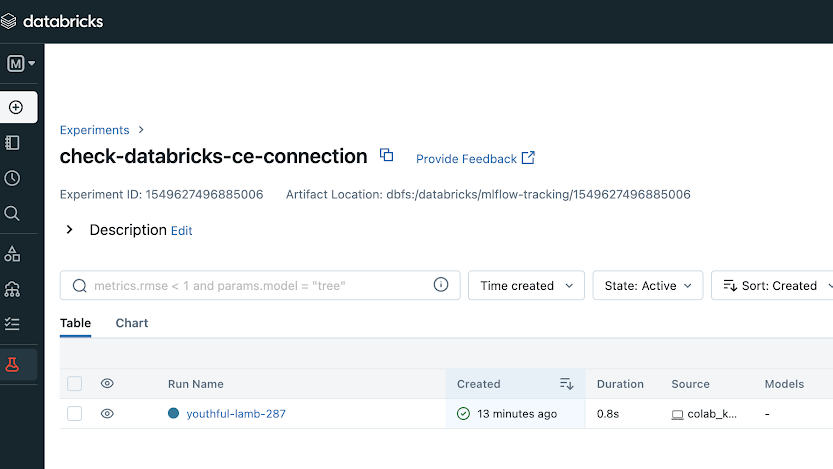Click the Search magnifier icon in sidebar

coord(13,213)
